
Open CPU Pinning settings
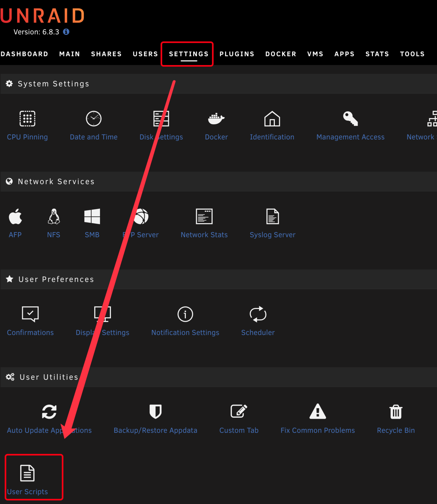[27, 124]
